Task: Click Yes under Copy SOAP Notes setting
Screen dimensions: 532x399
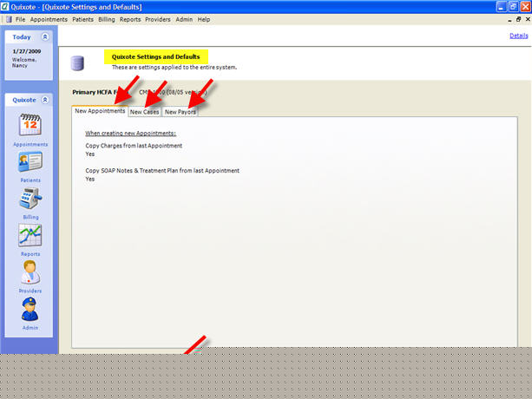Action: click(x=90, y=179)
